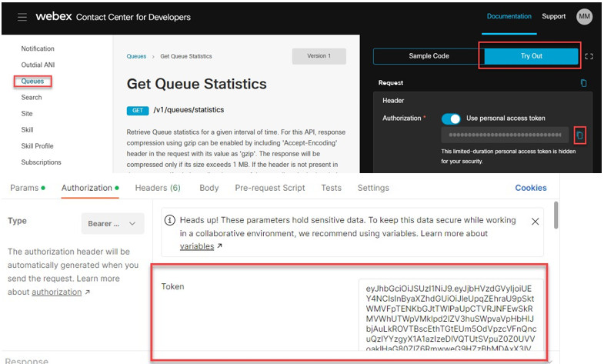The height and width of the screenshot is (364, 604).
Task: Click the Get Queue Statistics breadcrumb text
Action: pyautogui.click(x=186, y=56)
